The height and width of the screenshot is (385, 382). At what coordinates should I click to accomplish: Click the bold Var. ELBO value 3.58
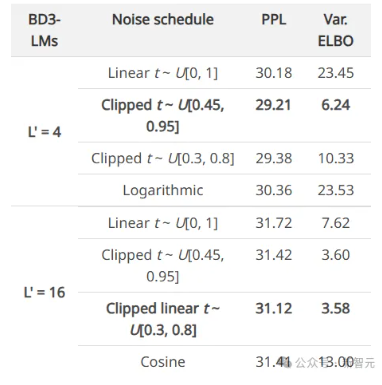336,308
